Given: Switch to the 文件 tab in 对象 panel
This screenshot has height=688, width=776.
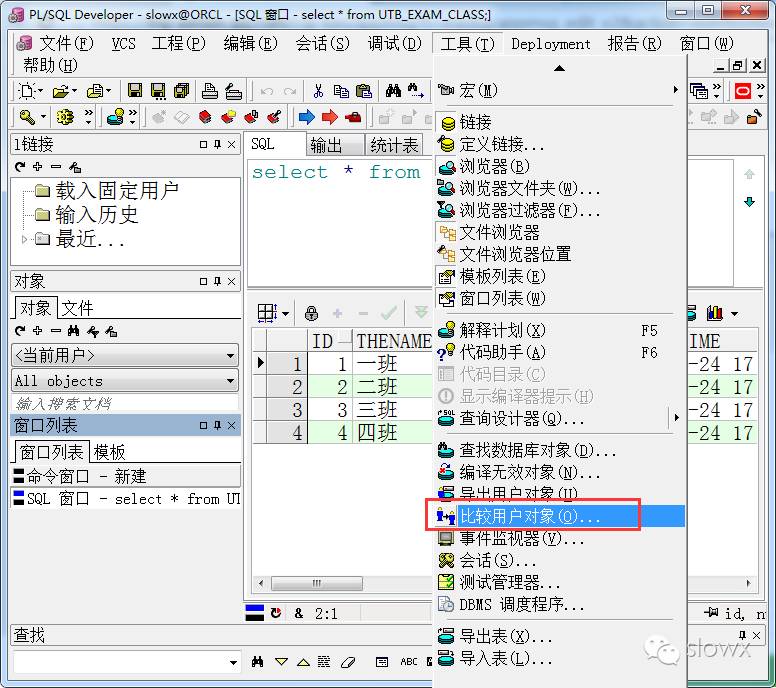Looking at the screenshot, I should (77, 308).
